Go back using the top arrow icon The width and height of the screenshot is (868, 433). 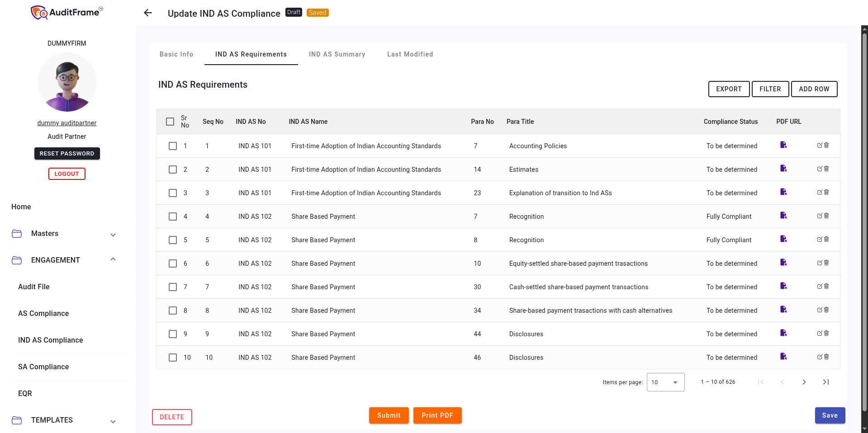(148, 13)
